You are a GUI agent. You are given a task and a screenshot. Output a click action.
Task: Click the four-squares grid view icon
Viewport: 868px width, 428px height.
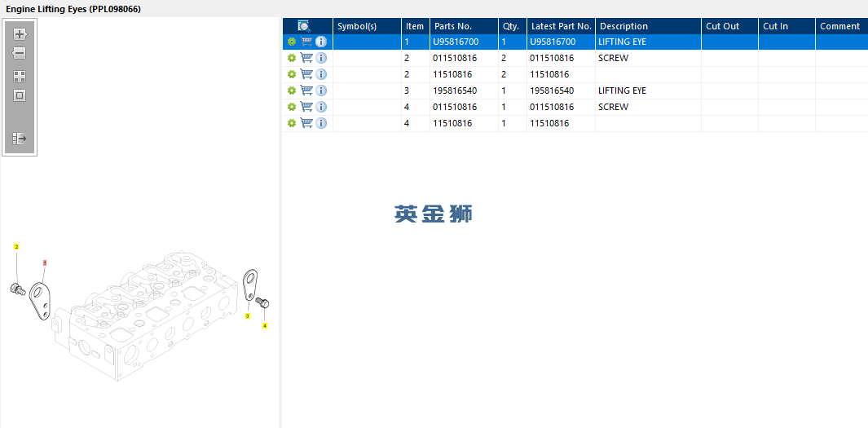20,77
